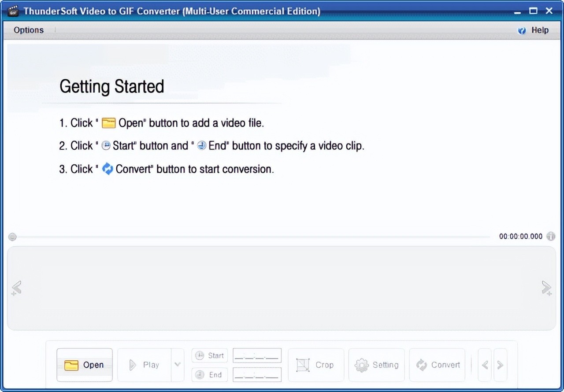
Task: Focus the Start time input field
Action: tap(257, 355)
